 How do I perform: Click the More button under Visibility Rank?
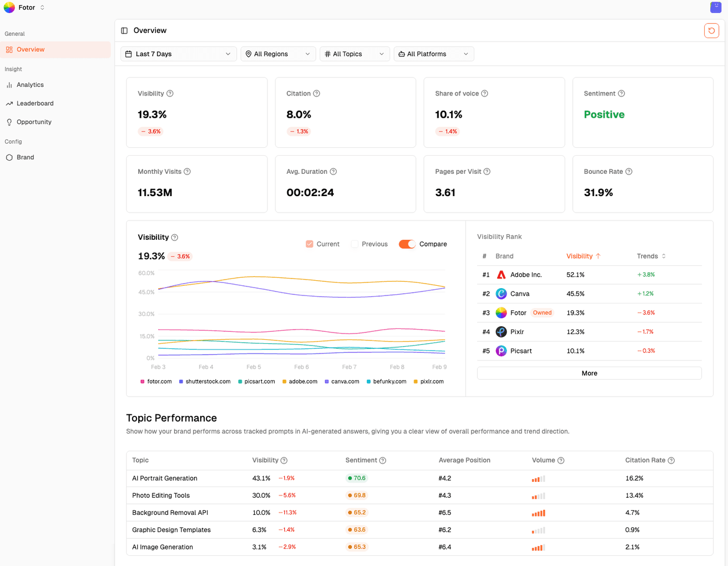pyautogui.click(x=589, y=373)
